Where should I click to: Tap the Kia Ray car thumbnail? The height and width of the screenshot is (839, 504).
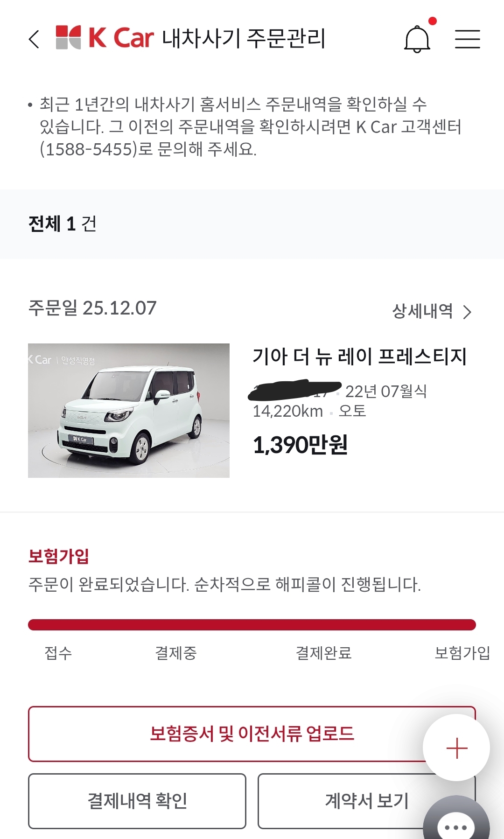129,411
